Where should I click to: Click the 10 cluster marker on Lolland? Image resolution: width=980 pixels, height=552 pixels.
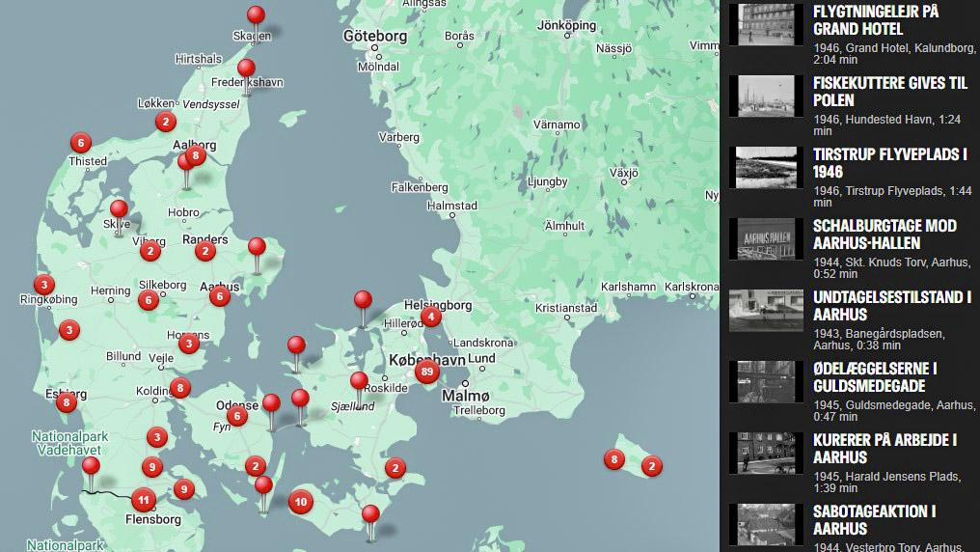(x=301, y=501)
